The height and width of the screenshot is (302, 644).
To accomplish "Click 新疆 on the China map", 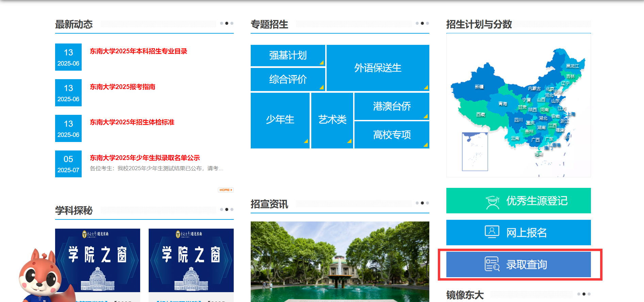I will point(479,87).
